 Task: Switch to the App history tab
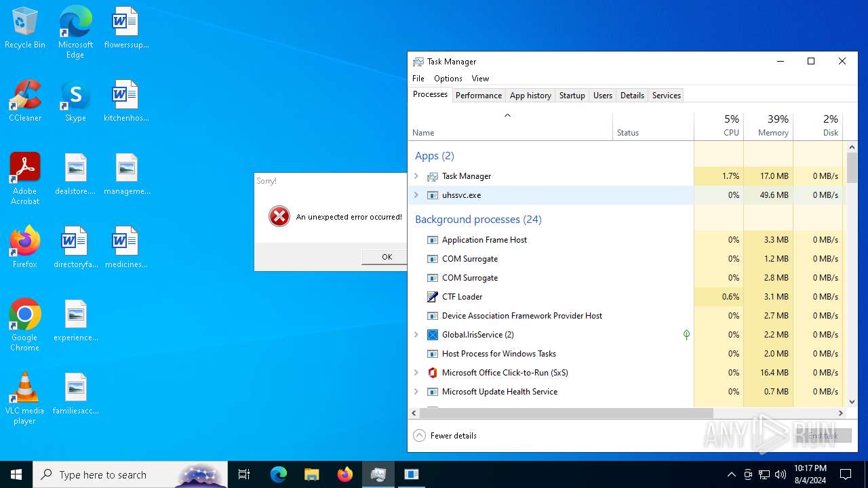(x=530, y=96)
